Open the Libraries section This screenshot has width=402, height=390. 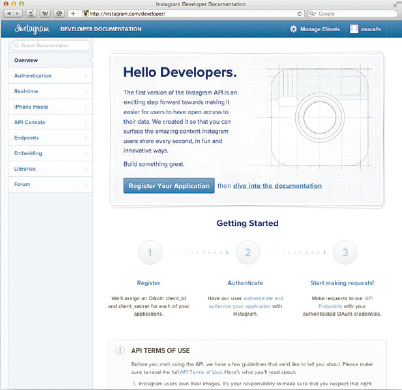pyautogui.click(x=50, y=169)
